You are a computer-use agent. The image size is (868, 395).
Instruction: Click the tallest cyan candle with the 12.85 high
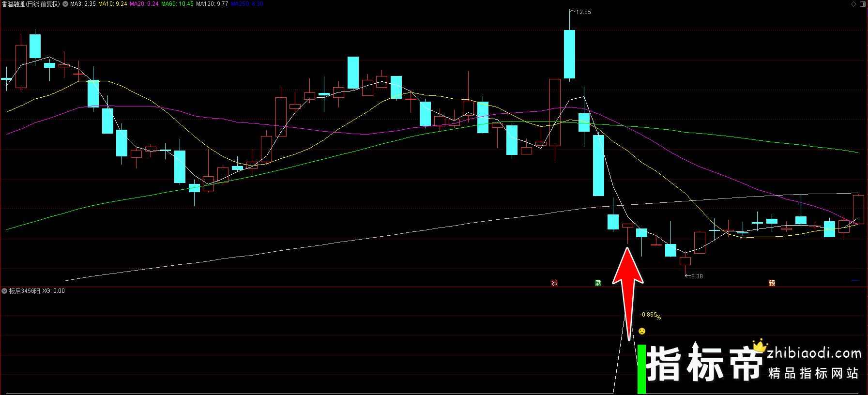click(569, 54)
